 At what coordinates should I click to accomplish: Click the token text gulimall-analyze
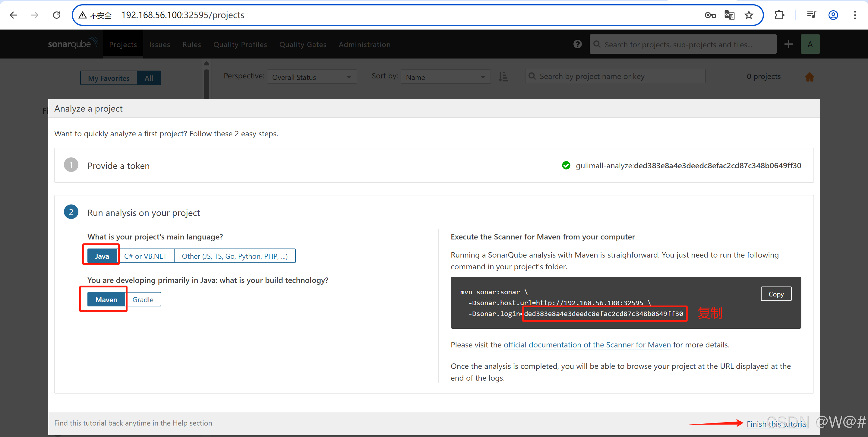click(x=604, y=166)
